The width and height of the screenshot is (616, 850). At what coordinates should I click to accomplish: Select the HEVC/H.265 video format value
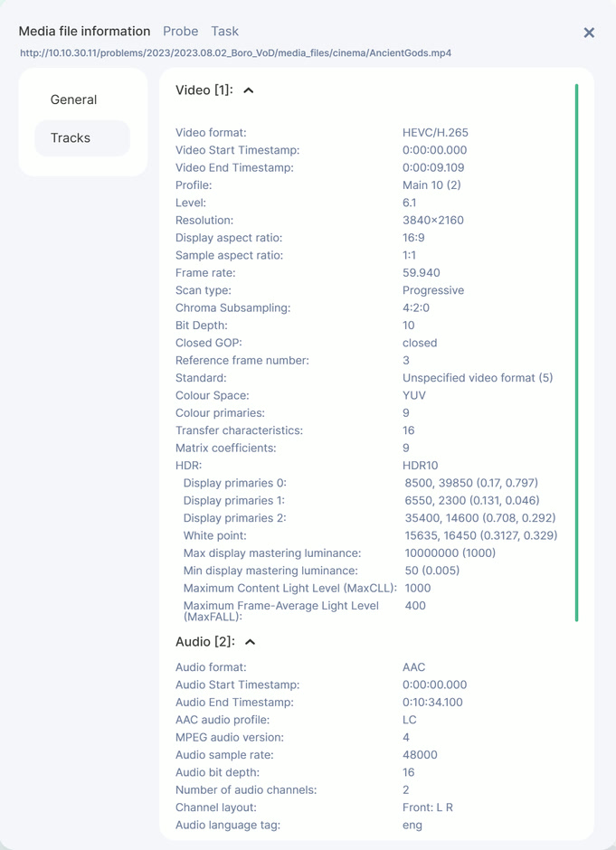(435, 133)
